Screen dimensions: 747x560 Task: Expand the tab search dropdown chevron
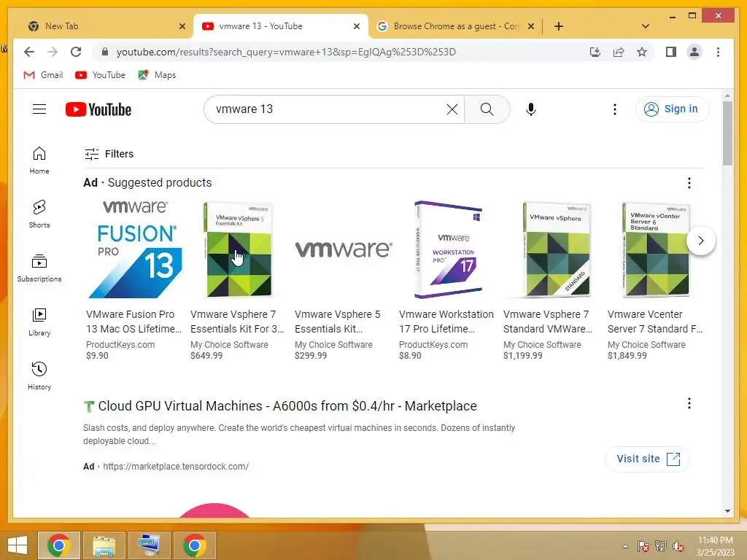pos(646,26)
